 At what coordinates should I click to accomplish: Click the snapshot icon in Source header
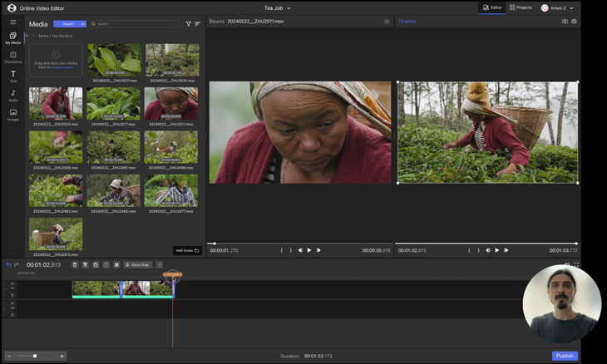pos(387,22)
